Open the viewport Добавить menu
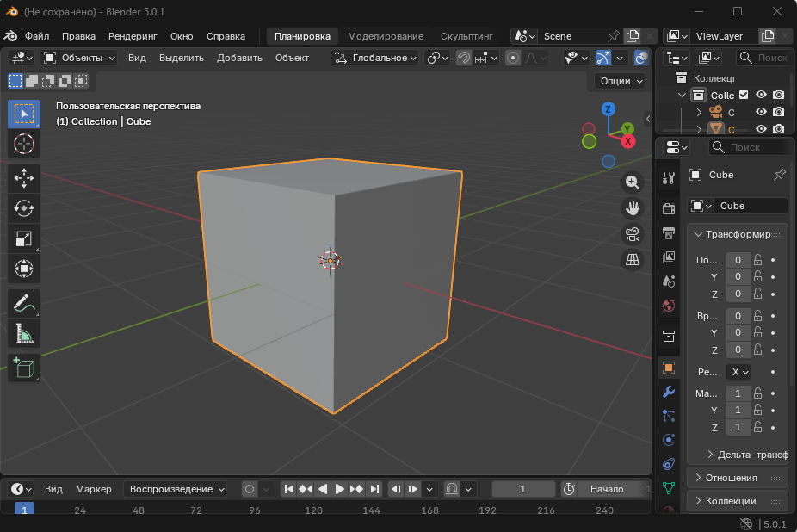Screen dimensions: 797x532 click(239, 58)
